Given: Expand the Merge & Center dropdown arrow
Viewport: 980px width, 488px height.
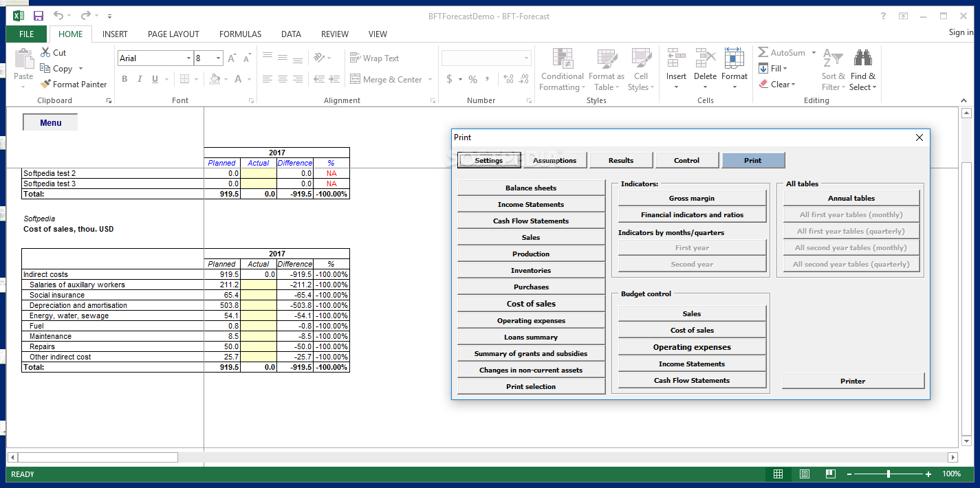Looking at the screenshot, I should pos(431,80).
